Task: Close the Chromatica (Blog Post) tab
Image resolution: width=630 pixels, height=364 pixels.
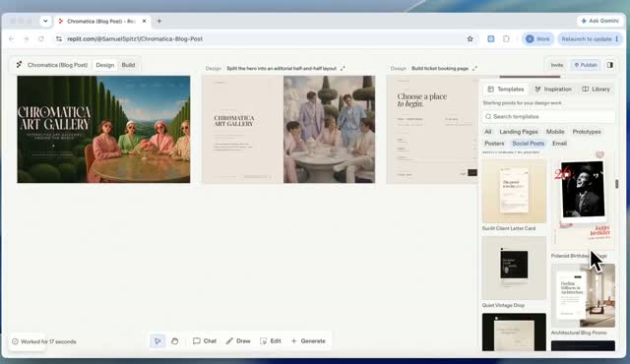Action: [145, 21]
